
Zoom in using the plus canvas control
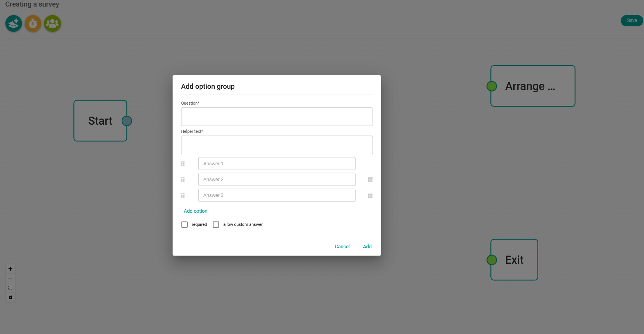[10, 268]
